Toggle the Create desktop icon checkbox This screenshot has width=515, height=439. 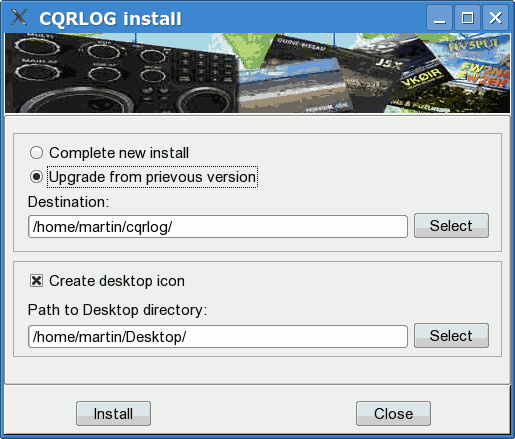(x=36, y=281)
